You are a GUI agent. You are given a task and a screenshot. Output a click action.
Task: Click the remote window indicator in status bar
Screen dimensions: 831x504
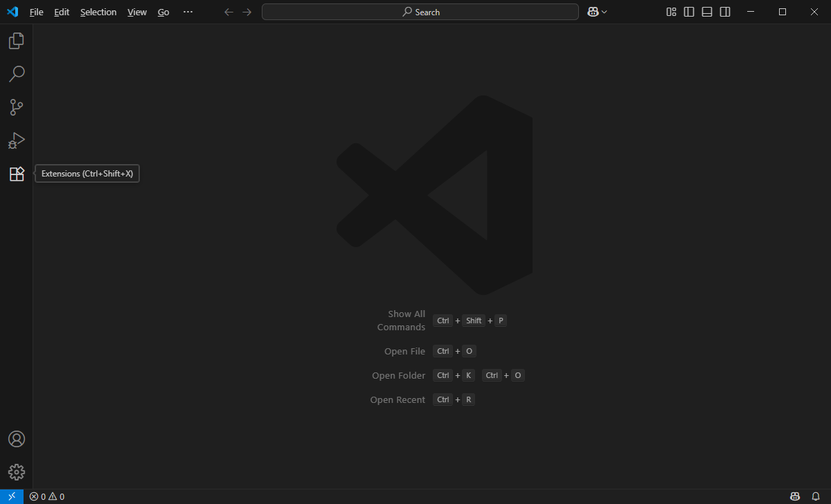pyautogui.click(x=12, y=496)
